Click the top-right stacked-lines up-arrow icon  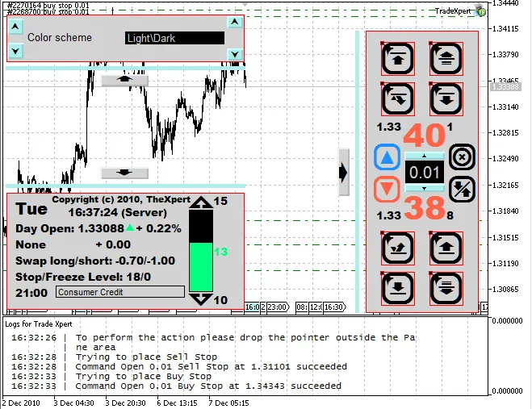[x=446, y=59]
